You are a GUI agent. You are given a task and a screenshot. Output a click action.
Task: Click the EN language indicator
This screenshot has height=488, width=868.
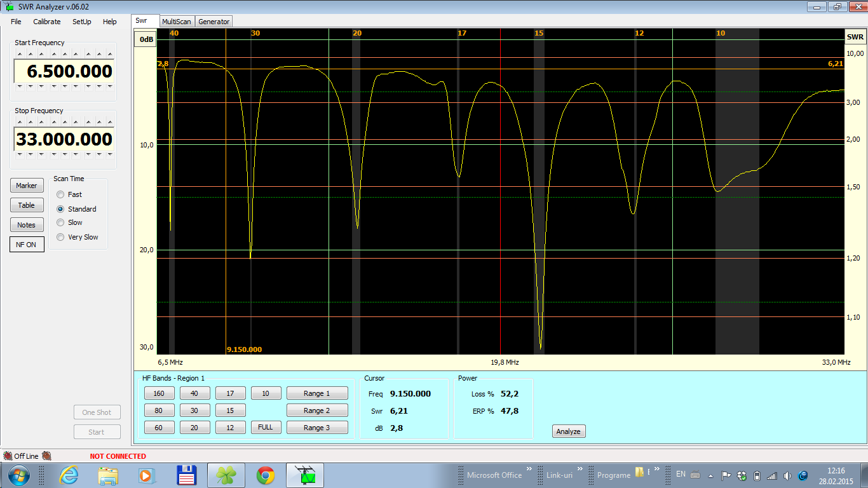681,474
